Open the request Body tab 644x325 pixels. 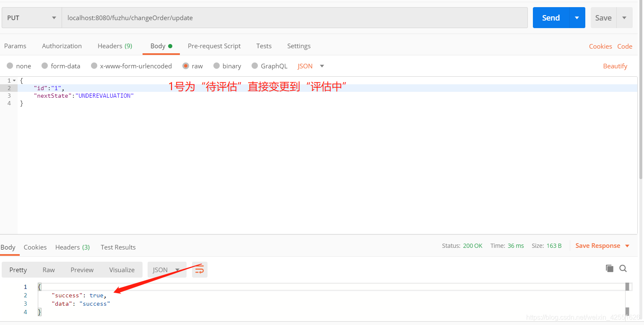[161, 46]
